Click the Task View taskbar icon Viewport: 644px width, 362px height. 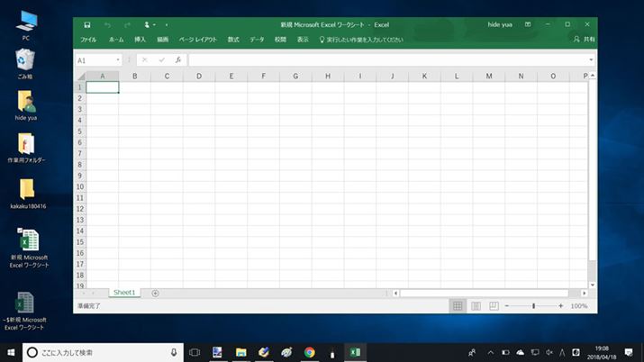pos(194,352)
